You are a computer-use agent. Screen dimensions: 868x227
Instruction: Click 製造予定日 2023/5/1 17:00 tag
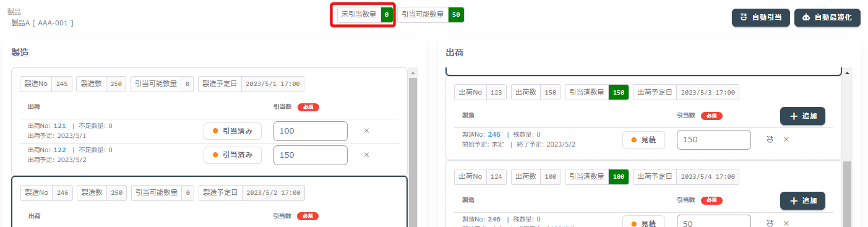point(251,84)
